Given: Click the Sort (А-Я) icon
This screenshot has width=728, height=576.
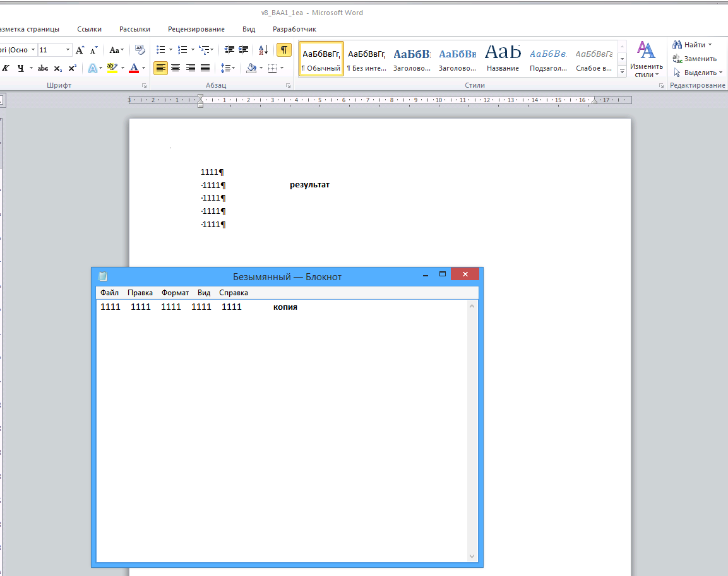Looking at the screenshot, I should (x=264, y=50).
